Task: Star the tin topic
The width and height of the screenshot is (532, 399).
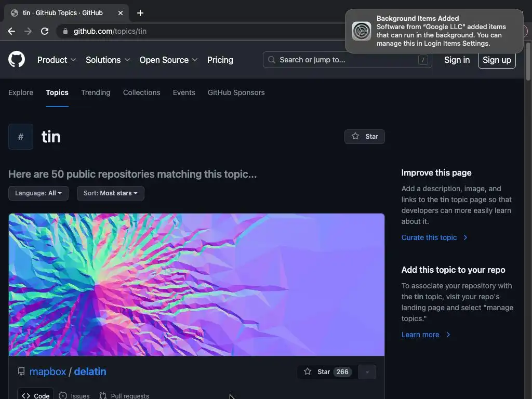Action: [364, 137]
